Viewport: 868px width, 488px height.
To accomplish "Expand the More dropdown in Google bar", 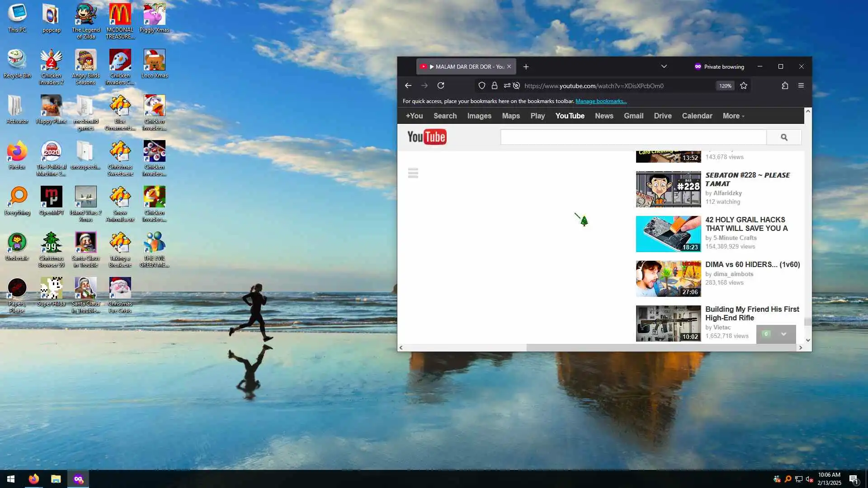I will point(733,116).
